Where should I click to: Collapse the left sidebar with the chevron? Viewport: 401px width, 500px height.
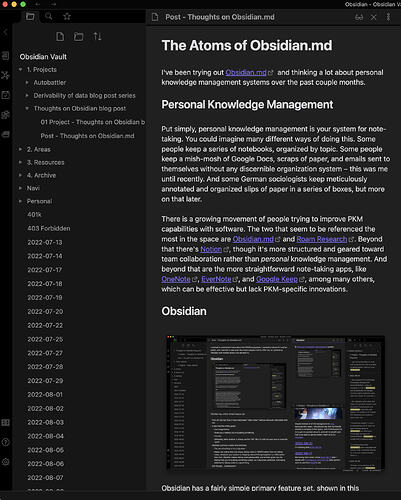point(5,32)
